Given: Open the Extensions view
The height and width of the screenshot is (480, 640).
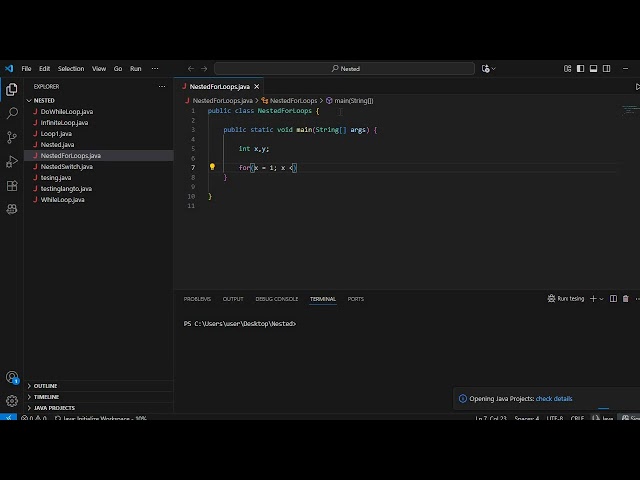Looking at the screenshot, I should [x=12, y=186].
